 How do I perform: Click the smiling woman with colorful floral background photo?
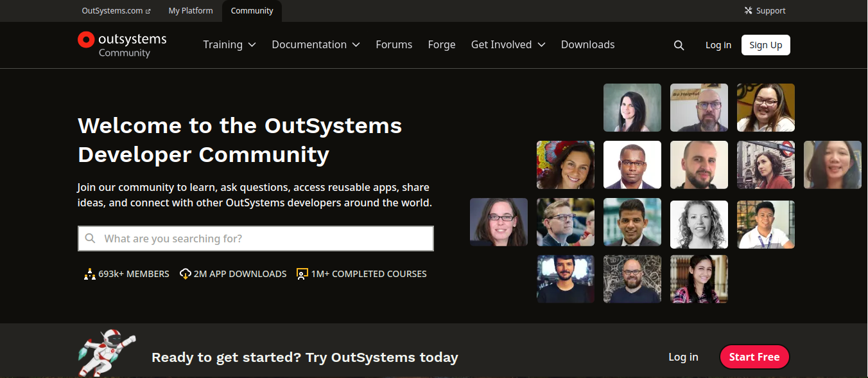(x=566, y=165)
